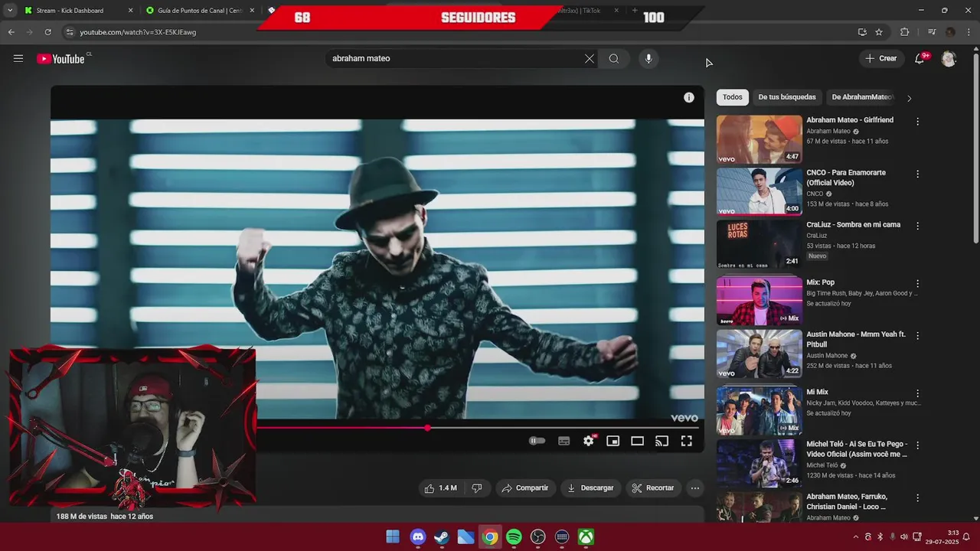Viewport: 980px width, 551px height.
Task: Enter fullscreen in the video player
Action: (687, 441)
